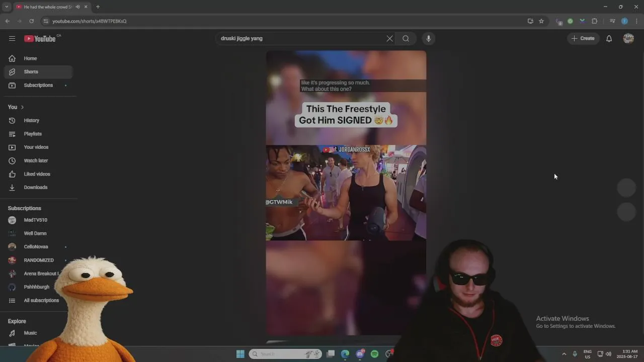The width and height of the screenshot is (644, 362).
Task: Open History in the sidebar
Action: coord(38,121)
